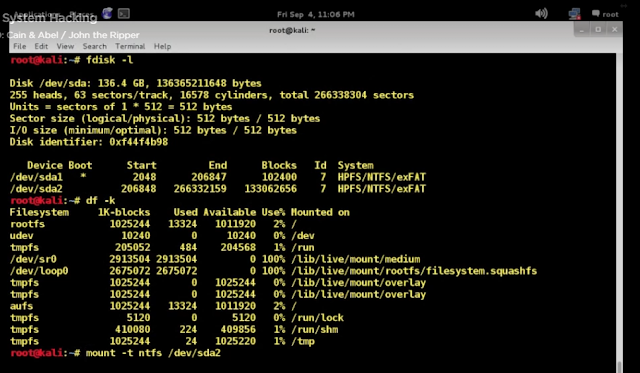Viewport: 640px width, 373px height.
Task: Click the 'udev' filesystem row
Action: (162, 236)
